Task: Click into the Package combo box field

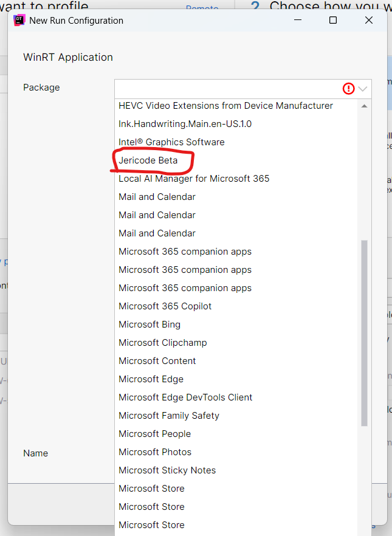Action: click(243, 89)
